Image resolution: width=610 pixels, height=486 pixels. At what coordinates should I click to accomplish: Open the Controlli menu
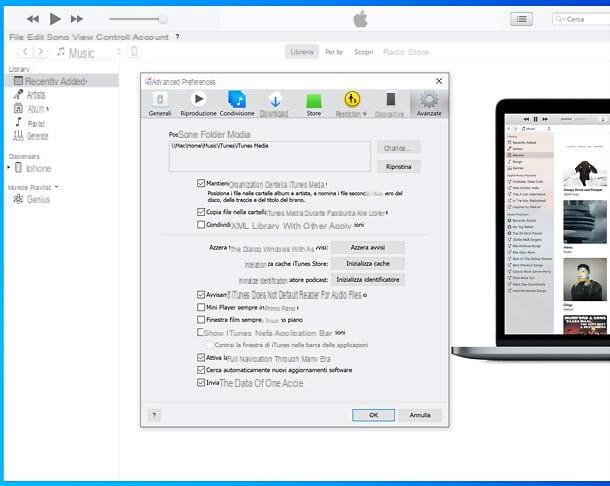[x=113, y=37]
